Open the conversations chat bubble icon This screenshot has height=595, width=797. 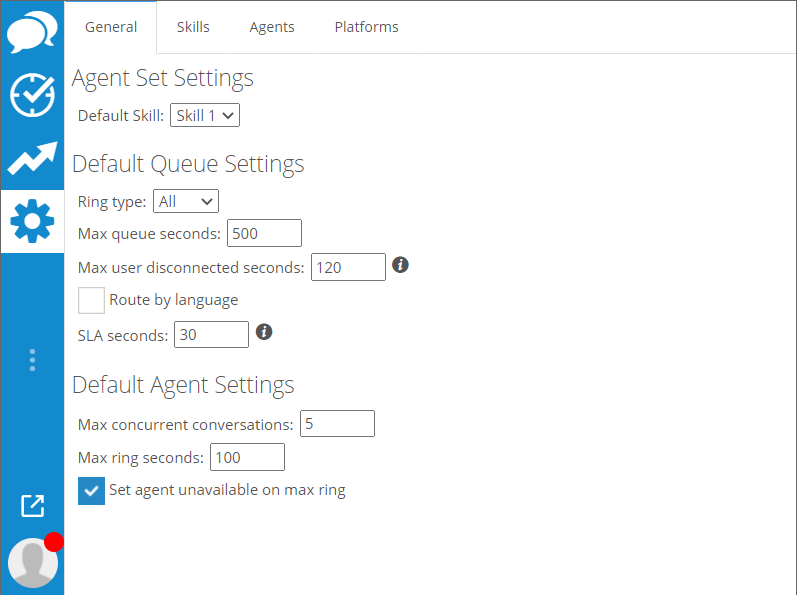[32, 33]
